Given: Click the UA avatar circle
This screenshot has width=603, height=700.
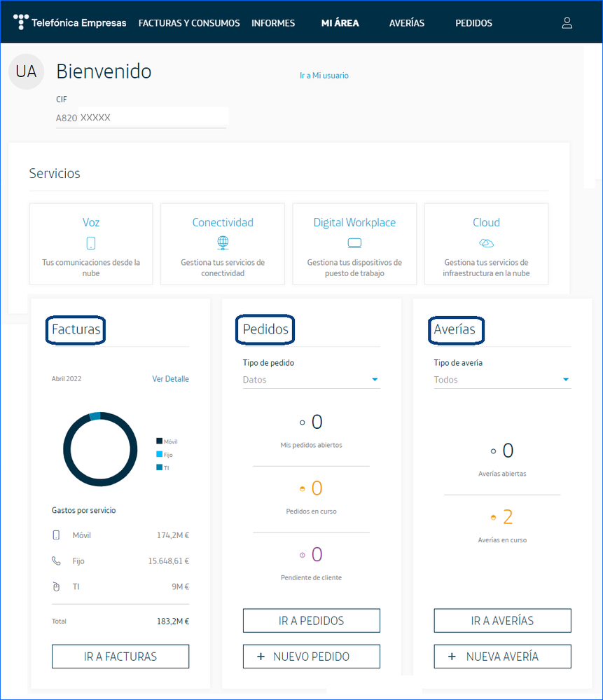Looking at the screenshot, I should (x=26, y=71).
